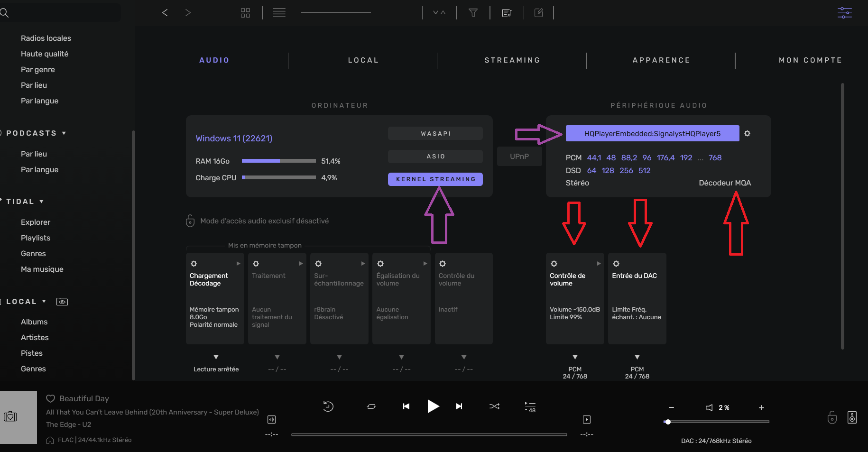Adjust the volume slider
Screen dimensions: 868x452
tap(716, 422)
